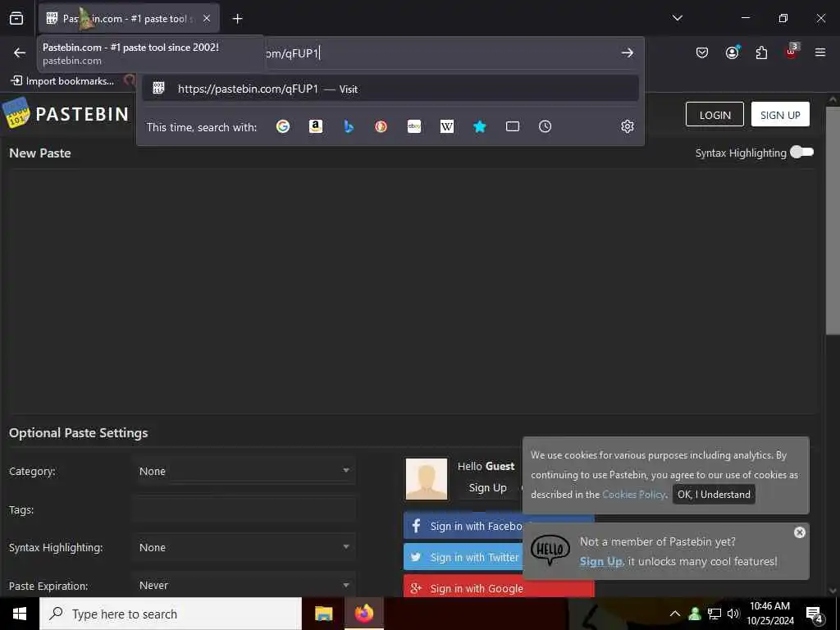Sign in with Twitter
840x630 pixels.
(x=463, y=557)
